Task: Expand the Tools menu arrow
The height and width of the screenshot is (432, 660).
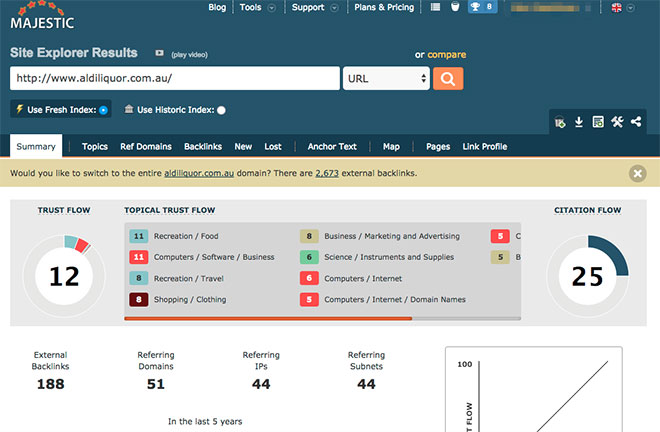Action: click(x=272, y=8)
